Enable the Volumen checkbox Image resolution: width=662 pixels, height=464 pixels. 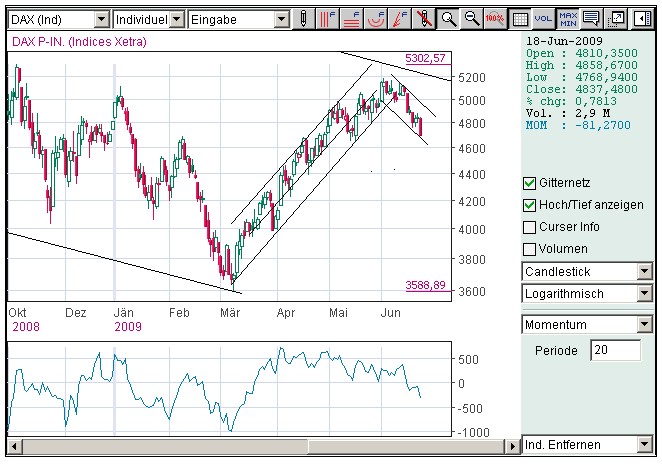click(529, 249)
